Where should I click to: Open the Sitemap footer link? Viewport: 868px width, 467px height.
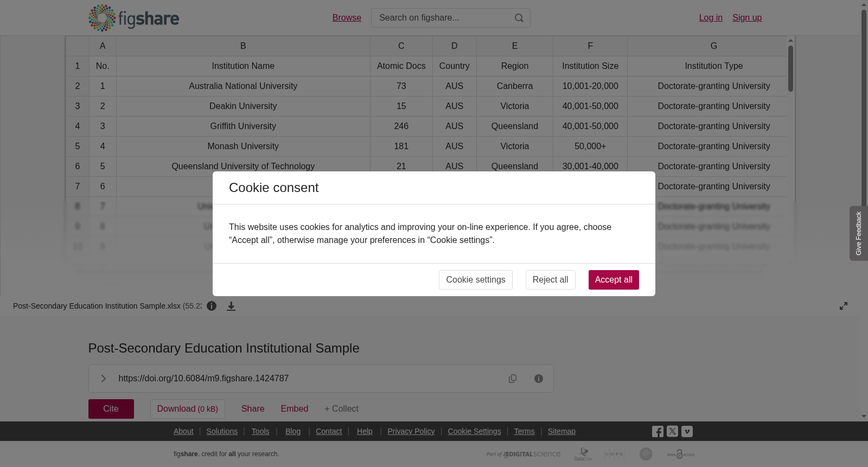(561, 431)
